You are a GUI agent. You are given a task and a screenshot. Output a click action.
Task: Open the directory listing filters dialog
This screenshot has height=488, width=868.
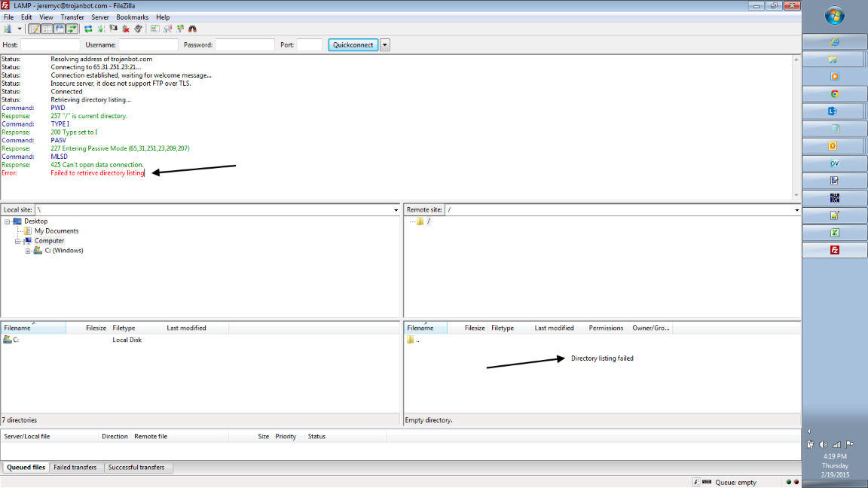(x=155, y=29)
